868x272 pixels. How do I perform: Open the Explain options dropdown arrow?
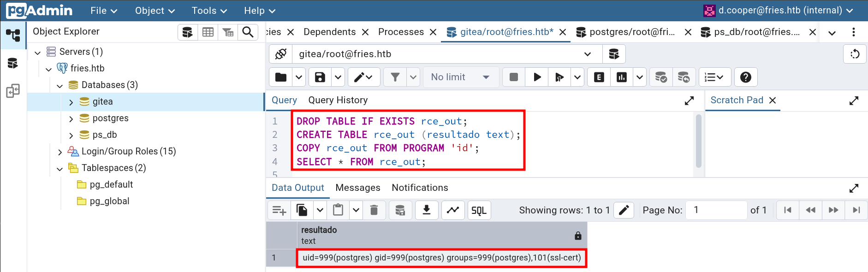tap(640, 77)
